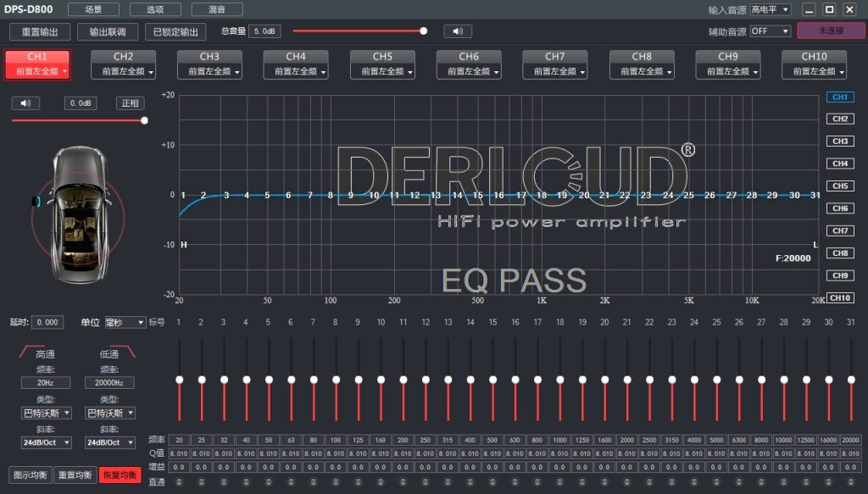Click EQ curve point 16 on graph
This screenshot has width=868, height=494.
click(498, 195)
